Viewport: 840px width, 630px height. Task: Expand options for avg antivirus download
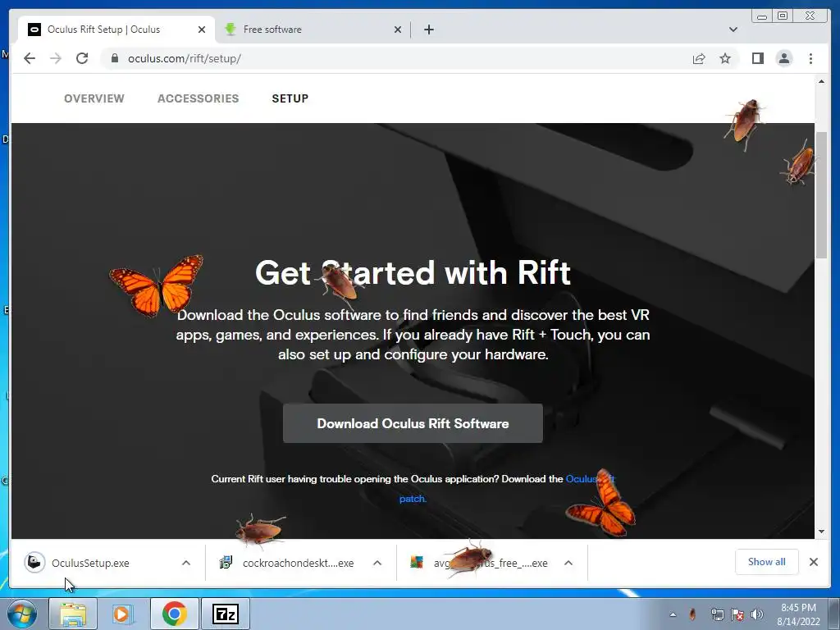(x=568, y=563)
